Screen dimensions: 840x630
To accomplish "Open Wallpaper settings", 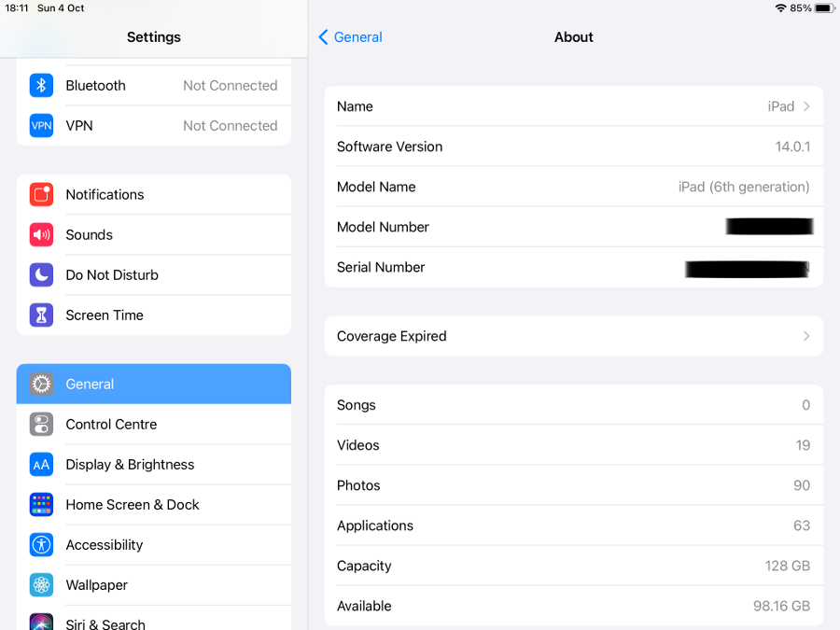I will (154, 585).
